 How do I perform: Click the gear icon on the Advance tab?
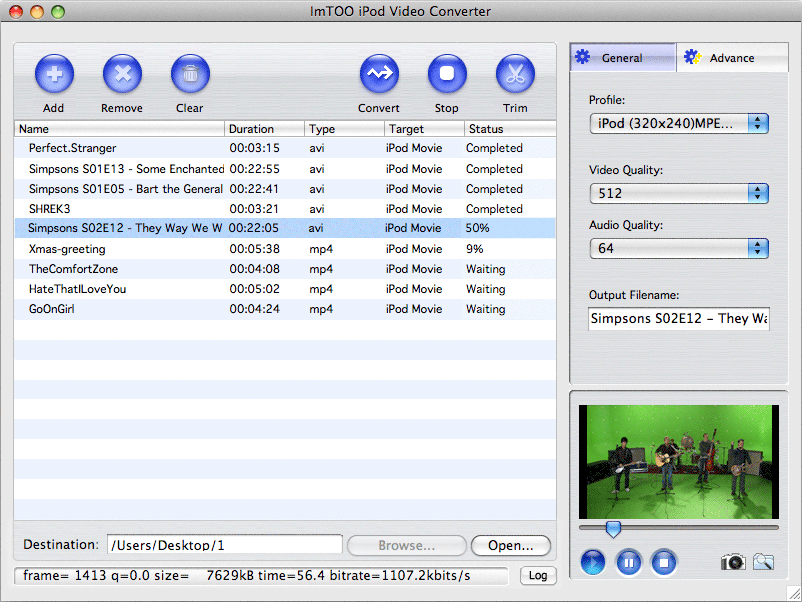(692, 57)
